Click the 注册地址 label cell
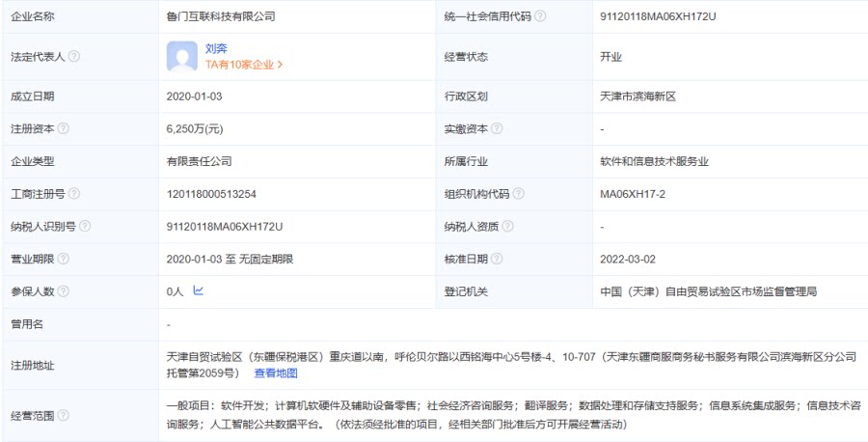The height and width of the screenshot is (442, 868). (x=79, y=366)
